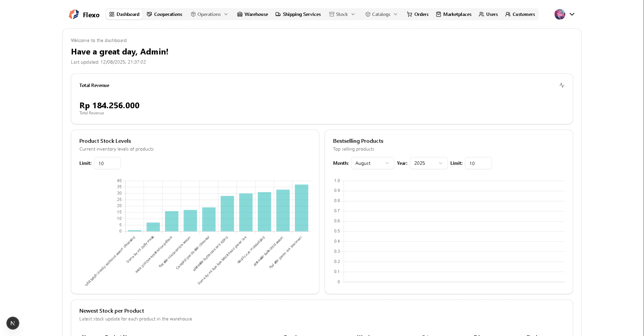Image resolution: width=644 pixels, height=336 pixels.
Task: Click the Limit input in Product Stock Levels
Action: [107, 163]
